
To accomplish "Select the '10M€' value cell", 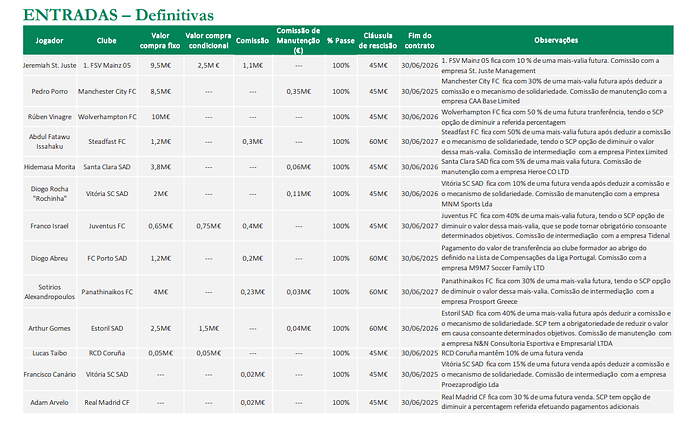I will coord(160,117).
